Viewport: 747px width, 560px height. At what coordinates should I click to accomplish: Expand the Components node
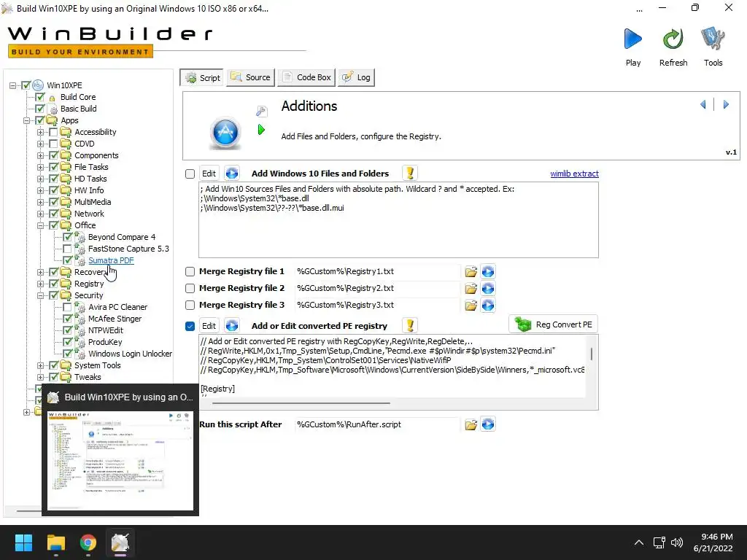(x=41, y=155)
